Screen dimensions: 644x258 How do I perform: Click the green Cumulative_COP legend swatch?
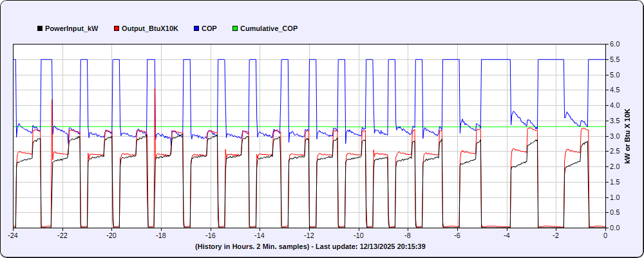click(235, 28)
